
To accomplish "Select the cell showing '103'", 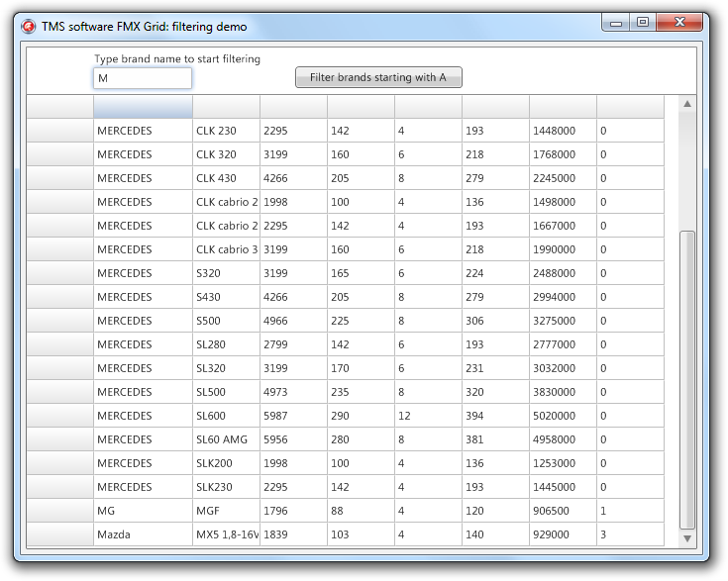I will click(x=361, y=534).
